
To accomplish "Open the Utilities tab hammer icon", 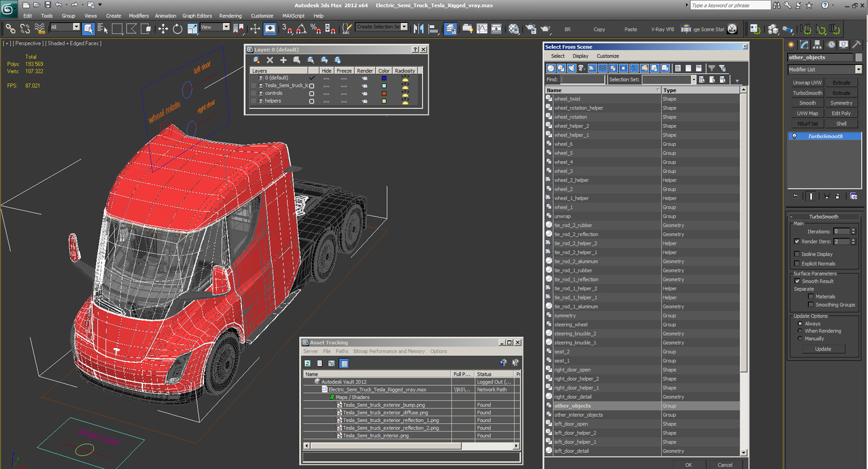I will (x=856, y=45).
